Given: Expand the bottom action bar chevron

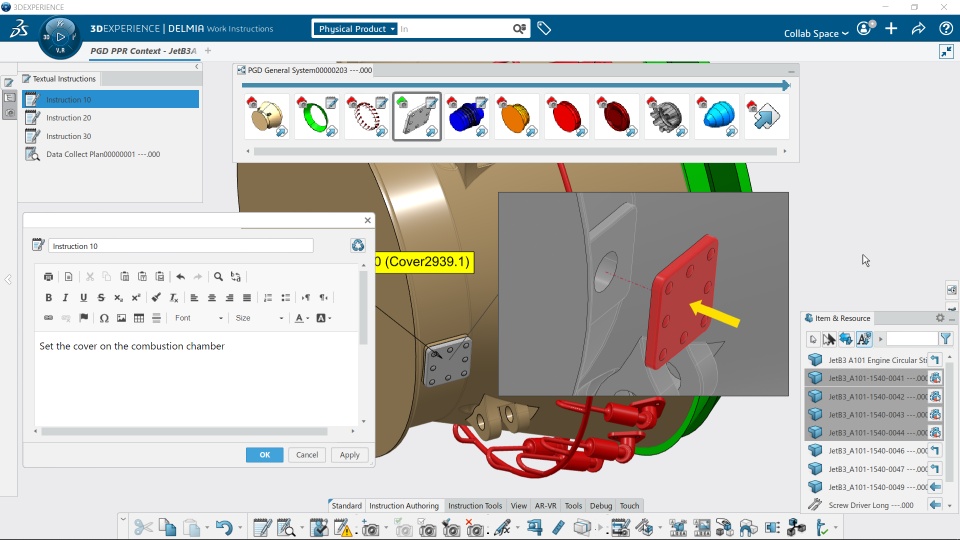Looking at the screenshot, I should (x=123, y=520).
